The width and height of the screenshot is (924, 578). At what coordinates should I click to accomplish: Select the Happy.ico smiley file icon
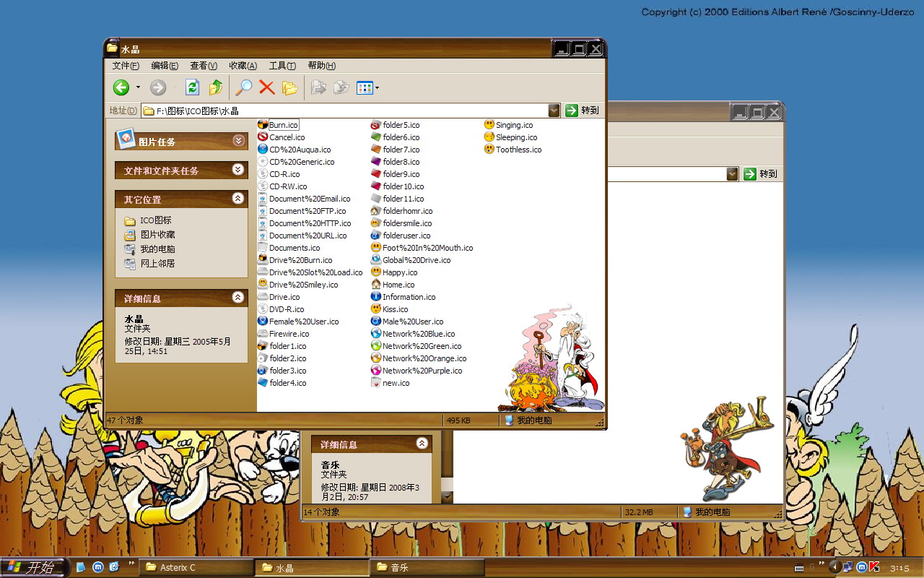tap(376, 272)
